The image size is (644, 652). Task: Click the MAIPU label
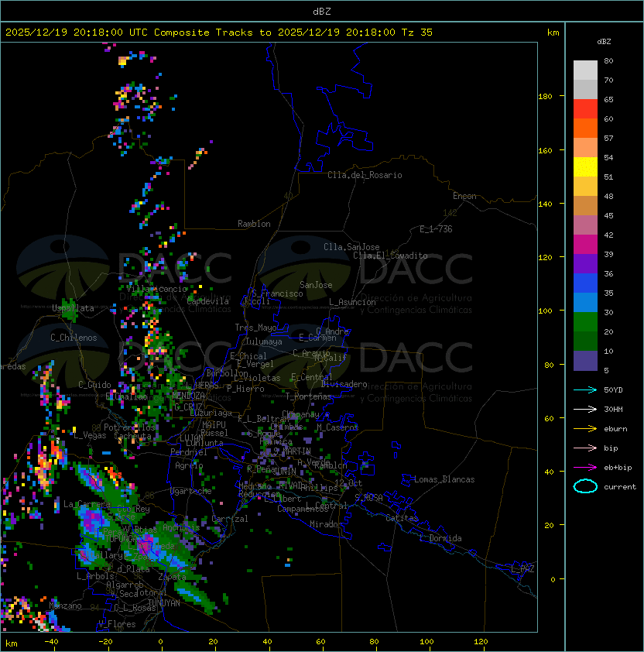[x=214, y=425]
